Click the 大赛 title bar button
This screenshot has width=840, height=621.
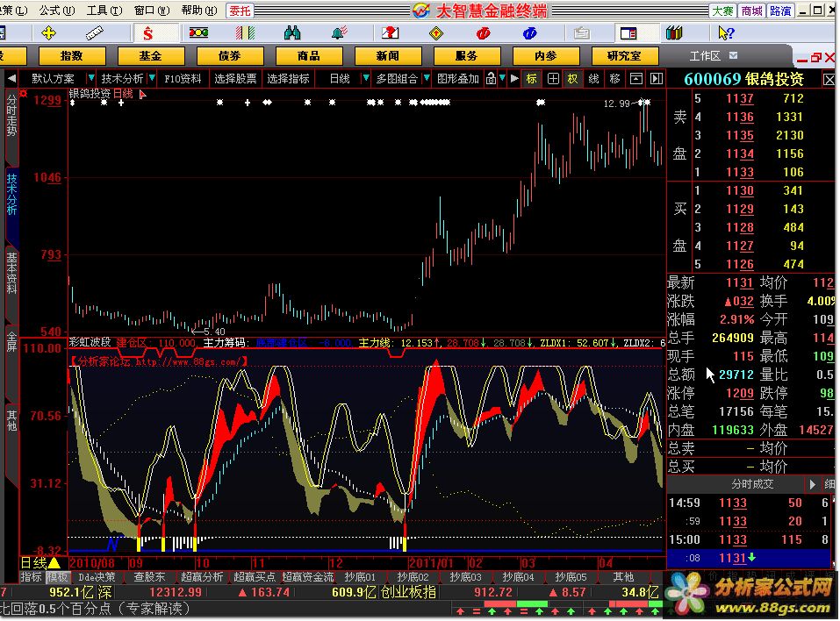pyautogui.click(x=722, y=11)
